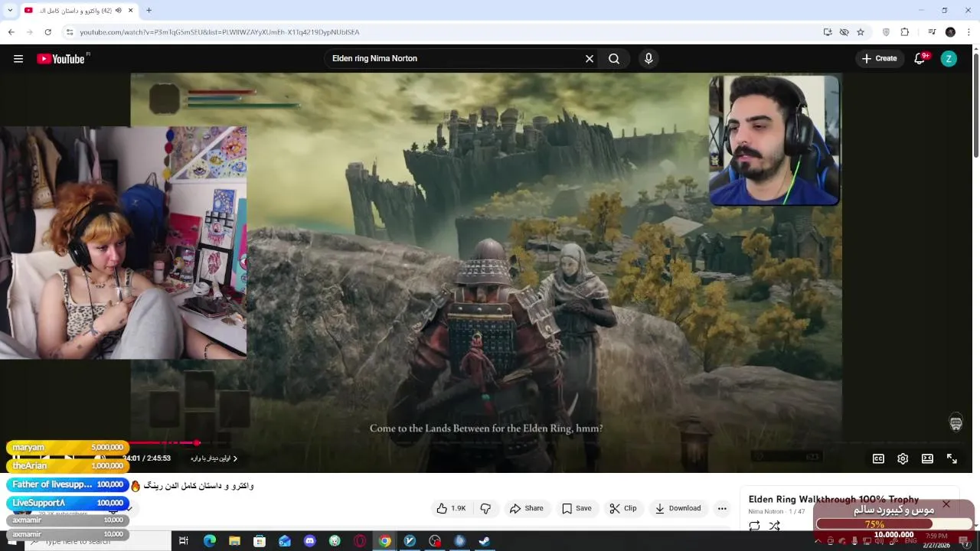This screenshot has height=551, width=980.
Task: Switch the player to theater mode
Action: coord(927,458)
